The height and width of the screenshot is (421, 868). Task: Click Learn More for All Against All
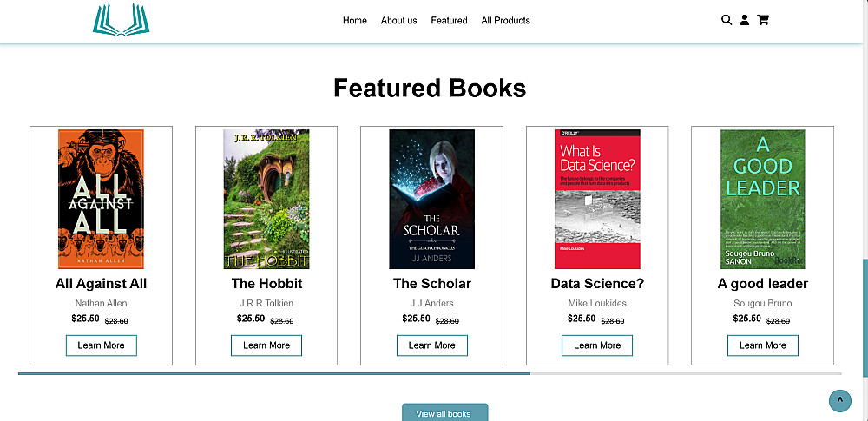point(101,345)
